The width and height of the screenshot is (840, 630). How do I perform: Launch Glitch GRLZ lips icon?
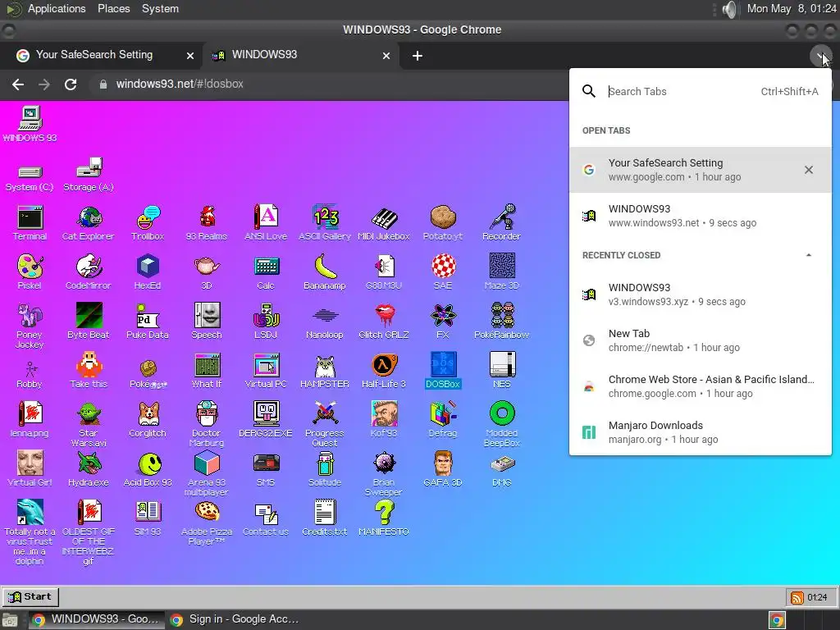pos(384,322)
